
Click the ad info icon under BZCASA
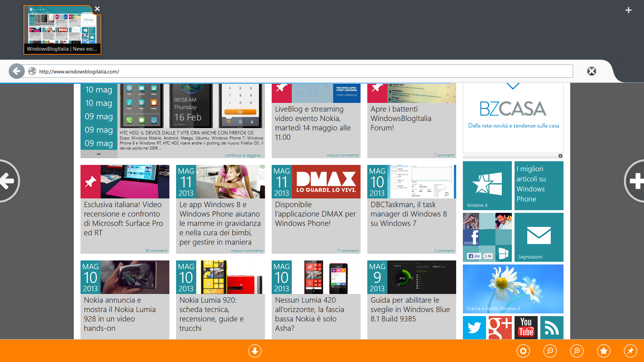point(560,156)
